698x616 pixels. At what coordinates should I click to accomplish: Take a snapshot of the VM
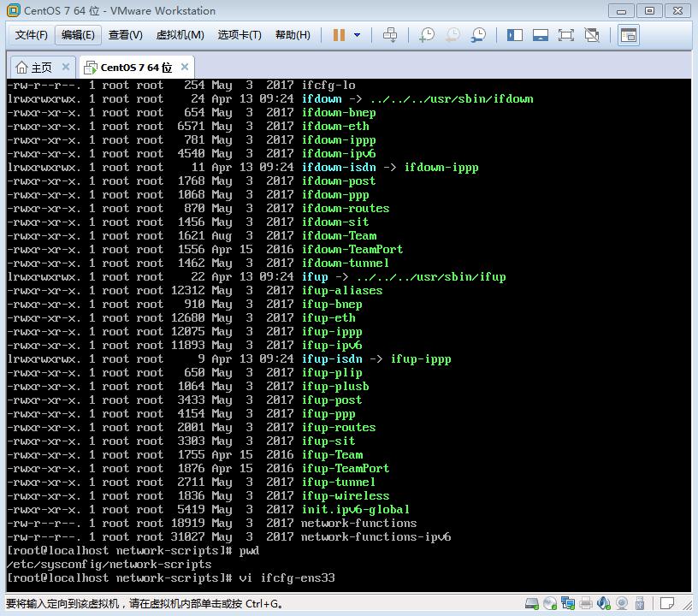[x=427, y=35]
